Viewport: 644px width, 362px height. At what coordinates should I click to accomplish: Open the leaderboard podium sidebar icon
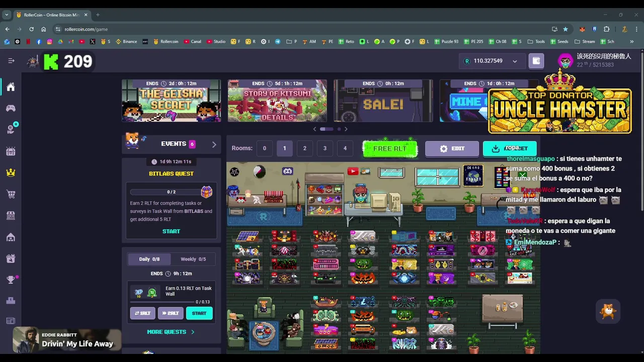(x=11, y=301)
